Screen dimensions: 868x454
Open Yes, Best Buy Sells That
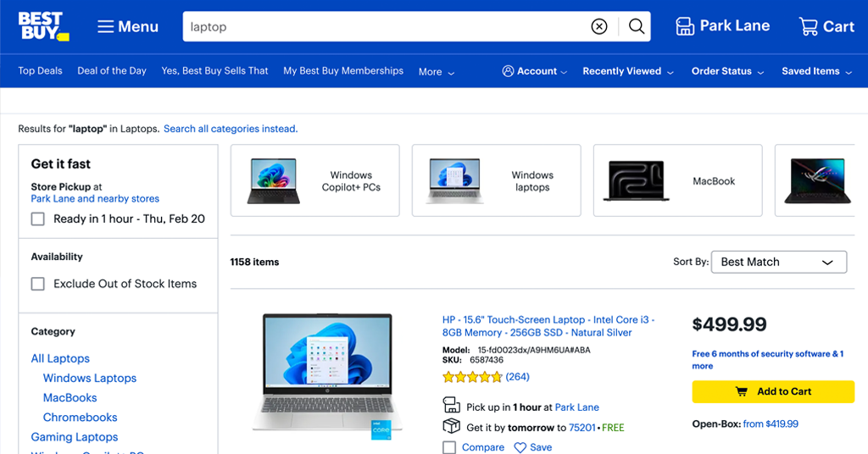pos(214,71)
